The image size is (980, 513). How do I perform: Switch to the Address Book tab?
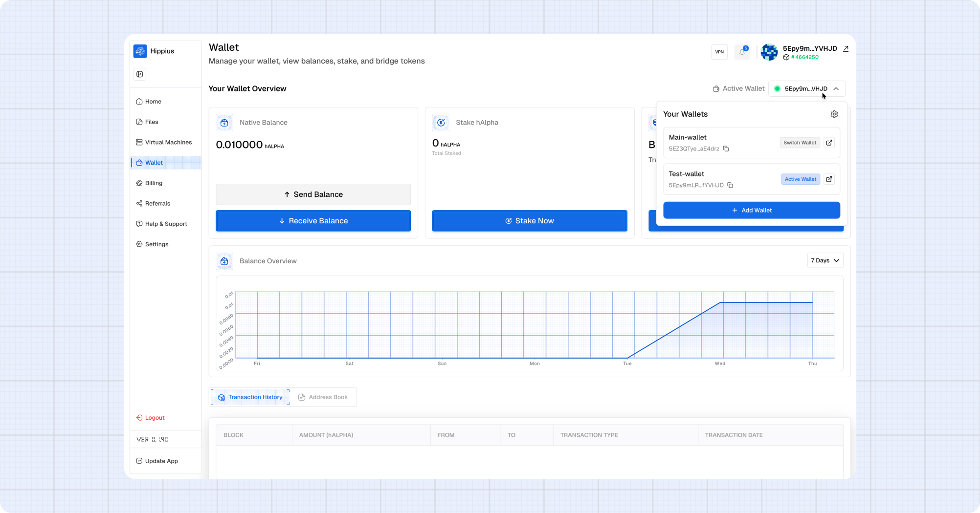(323, 397)
